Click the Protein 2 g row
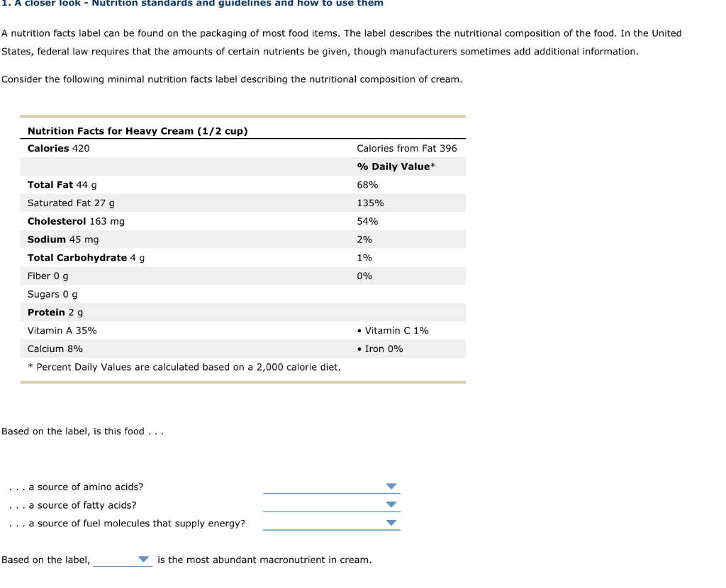The height and width of the screenshot is (588, 726). point(242,312)
